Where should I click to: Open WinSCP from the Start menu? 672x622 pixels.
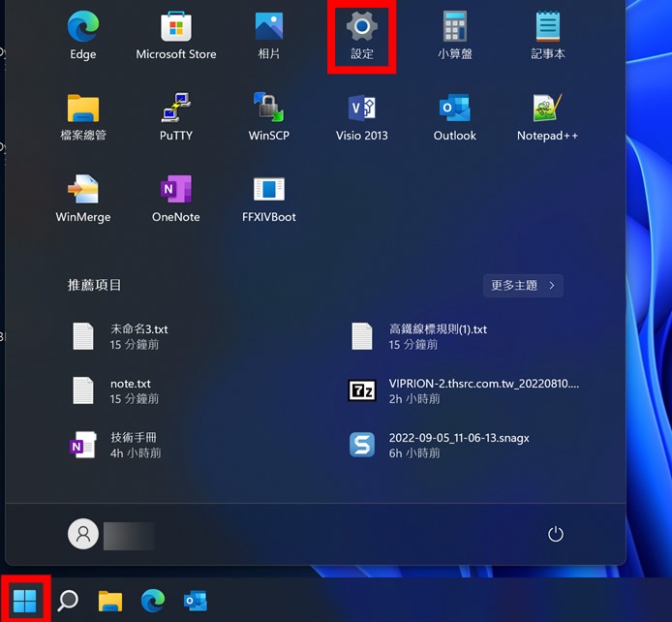(268, 116)
